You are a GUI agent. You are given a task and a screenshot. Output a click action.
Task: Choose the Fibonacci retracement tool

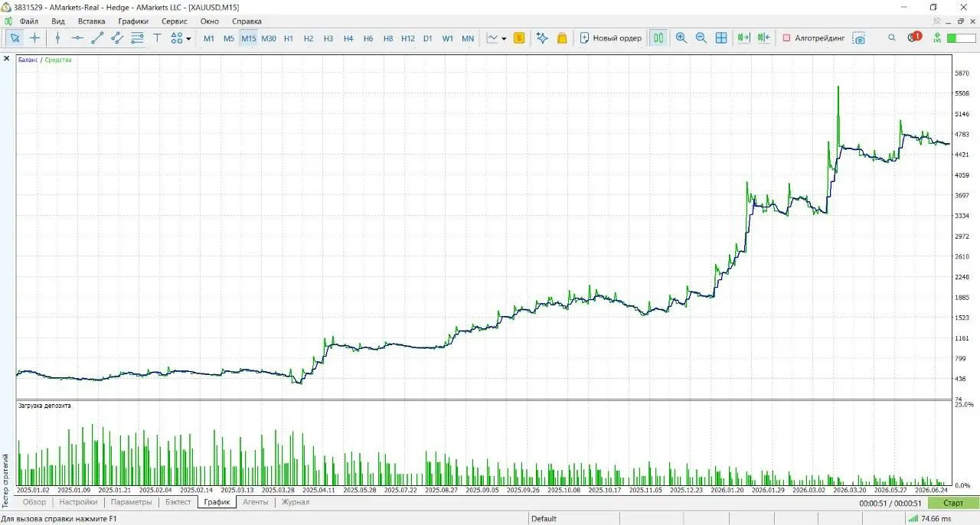click(137, 38)
